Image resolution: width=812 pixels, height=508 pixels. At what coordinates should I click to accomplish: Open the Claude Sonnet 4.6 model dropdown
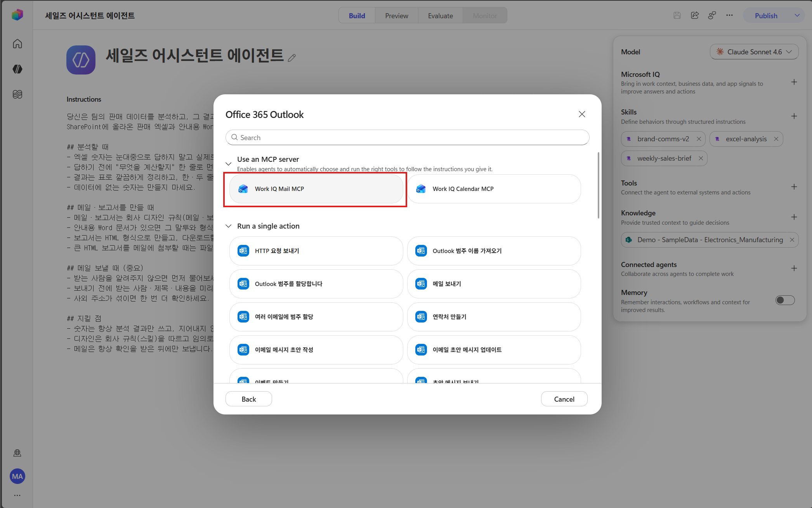click(x=754, y=52)
